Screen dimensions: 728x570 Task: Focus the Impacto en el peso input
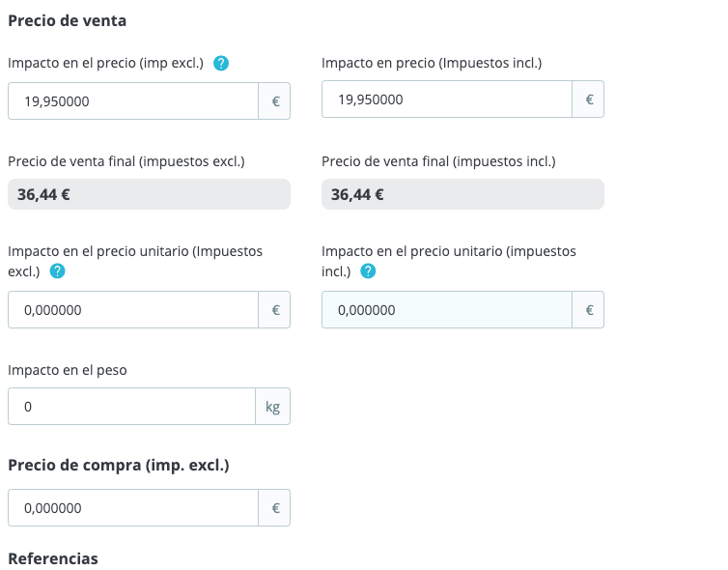[131, 407]
